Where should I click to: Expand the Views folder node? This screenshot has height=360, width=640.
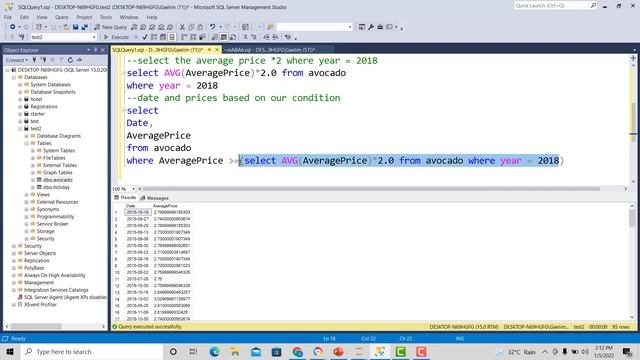coord(27,195)
